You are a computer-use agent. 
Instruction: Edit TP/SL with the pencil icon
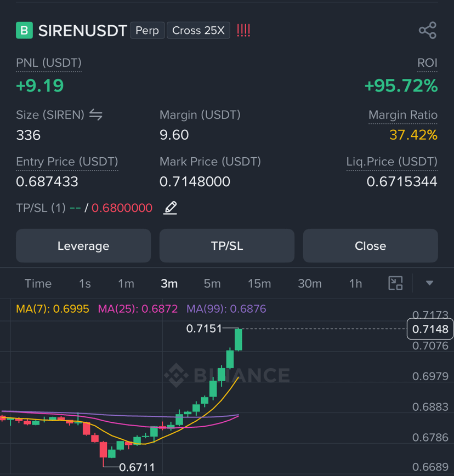170,208
